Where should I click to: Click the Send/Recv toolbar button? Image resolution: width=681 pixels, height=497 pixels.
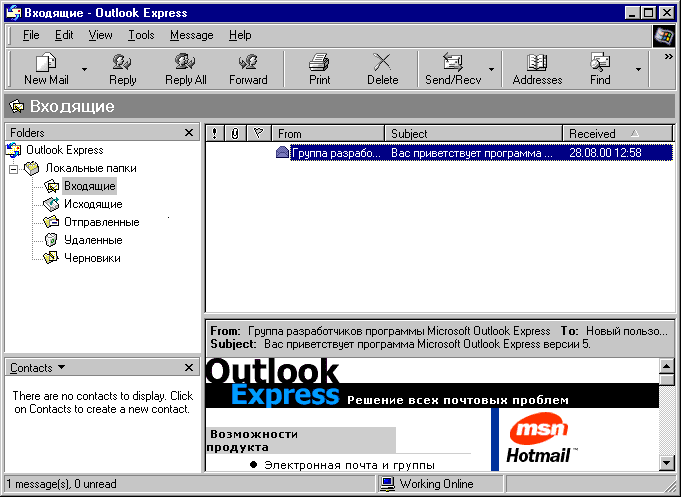click(x=453, y=69)
